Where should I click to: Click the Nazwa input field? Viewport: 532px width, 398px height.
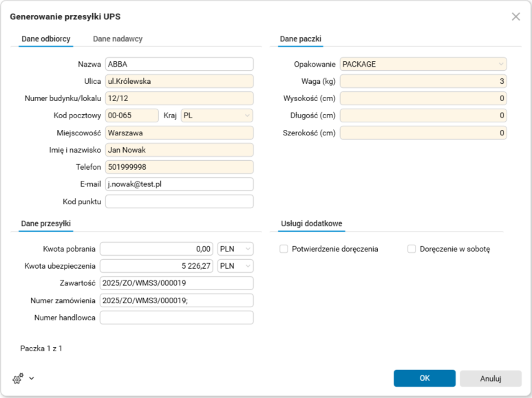click(x=179, y=64)
